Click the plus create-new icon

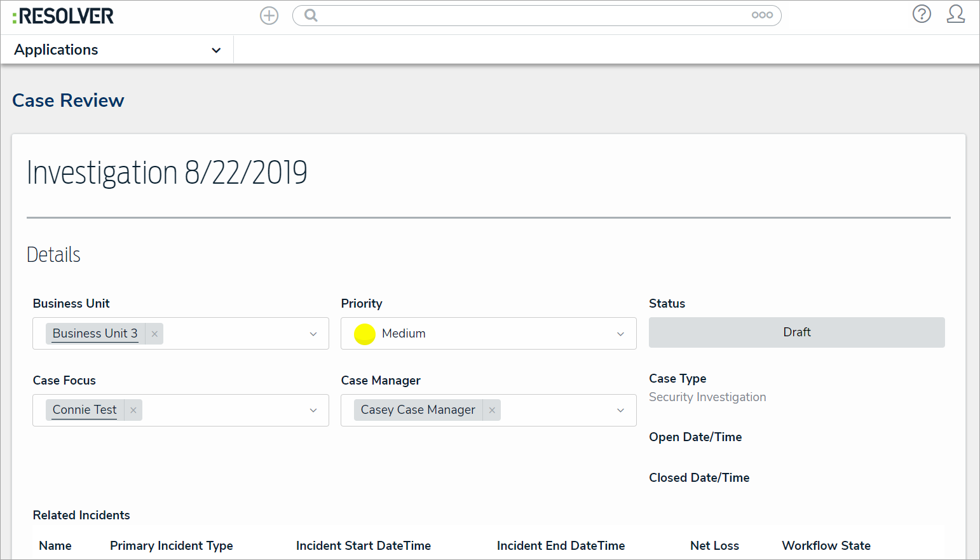point(269,16)
